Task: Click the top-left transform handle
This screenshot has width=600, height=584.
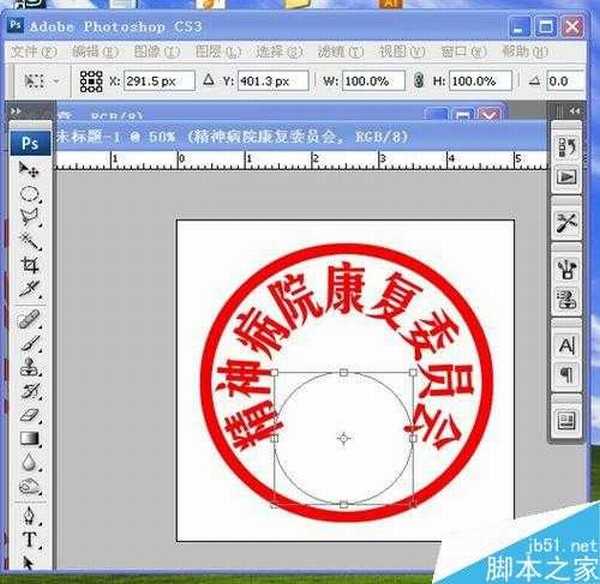Action: (x=274, y=372)
